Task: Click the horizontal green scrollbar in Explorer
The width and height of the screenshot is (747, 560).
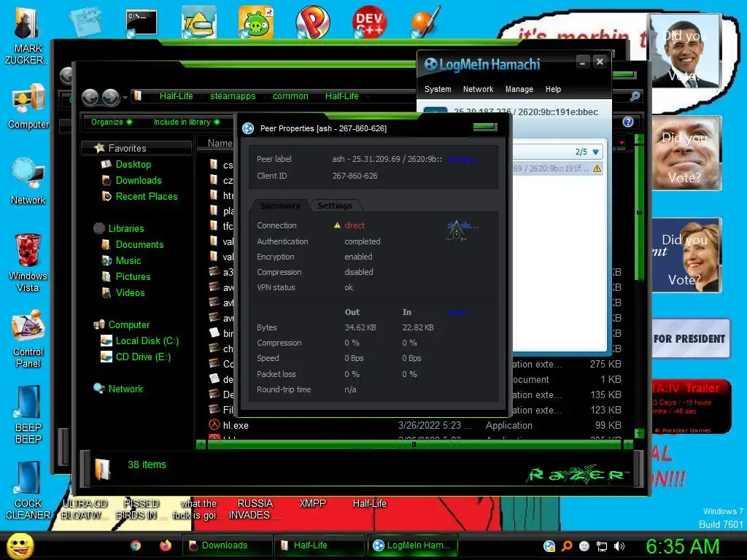Action: pyautogui.click(x=414, y=444)
